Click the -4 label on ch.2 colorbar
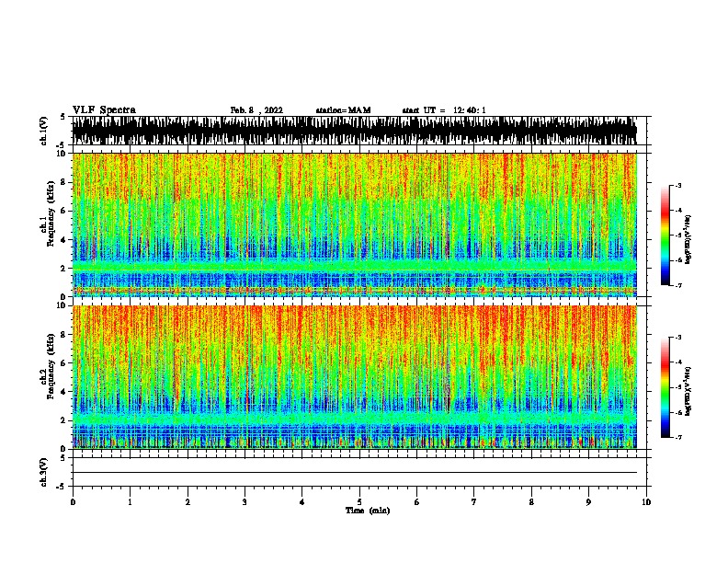 677,362
